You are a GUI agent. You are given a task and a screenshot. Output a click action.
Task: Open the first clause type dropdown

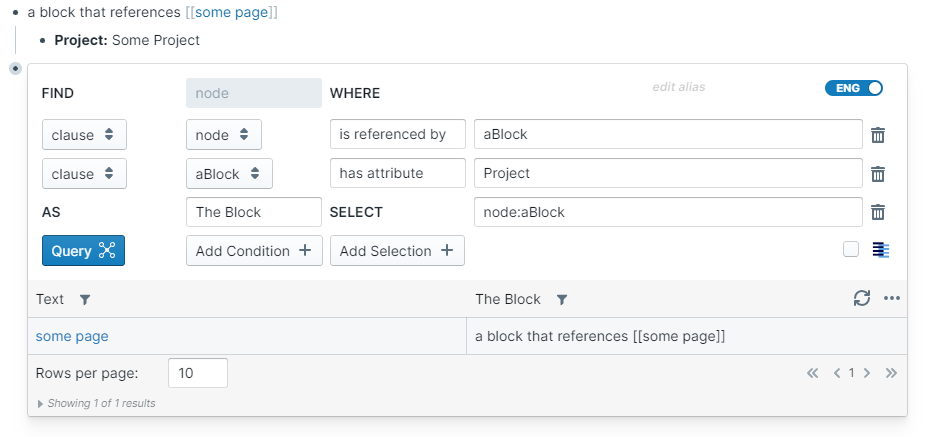84,135
